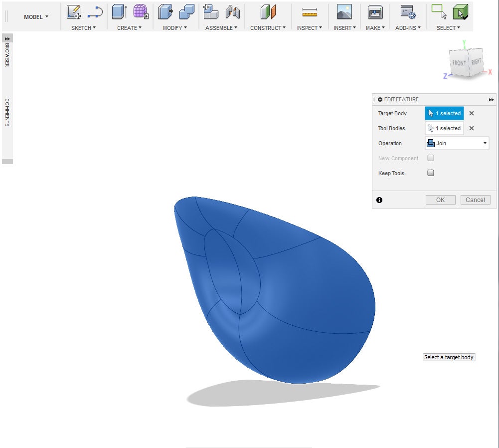Select the Joint icon in Assemble
This screenshot has width=499, height=448.
233,12
